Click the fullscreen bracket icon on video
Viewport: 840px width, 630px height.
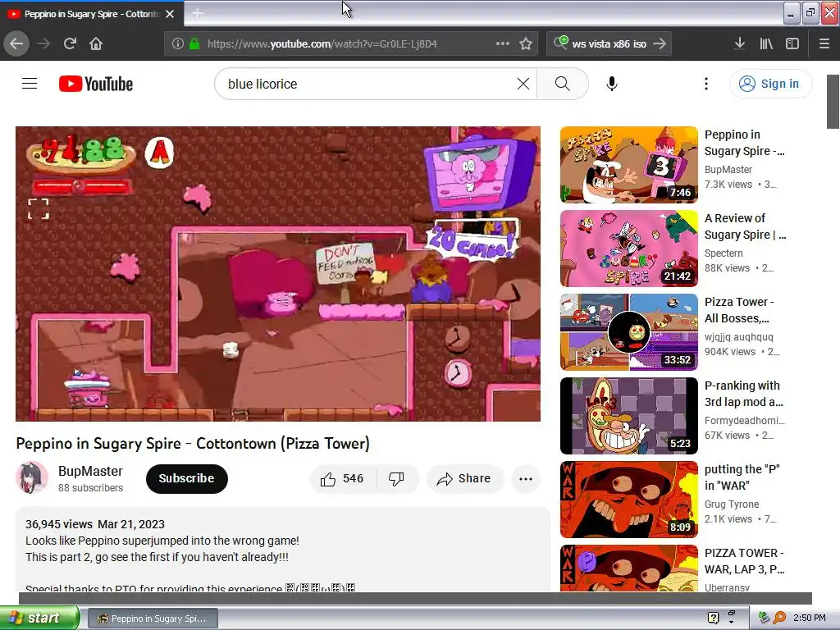pyautogui.click(x=39, y=209)
